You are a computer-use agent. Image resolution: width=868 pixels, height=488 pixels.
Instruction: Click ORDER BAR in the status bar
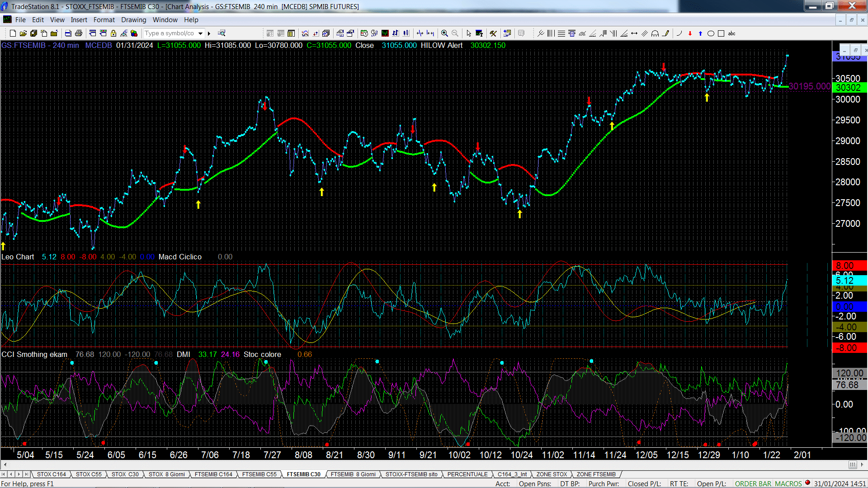(753, 484)
